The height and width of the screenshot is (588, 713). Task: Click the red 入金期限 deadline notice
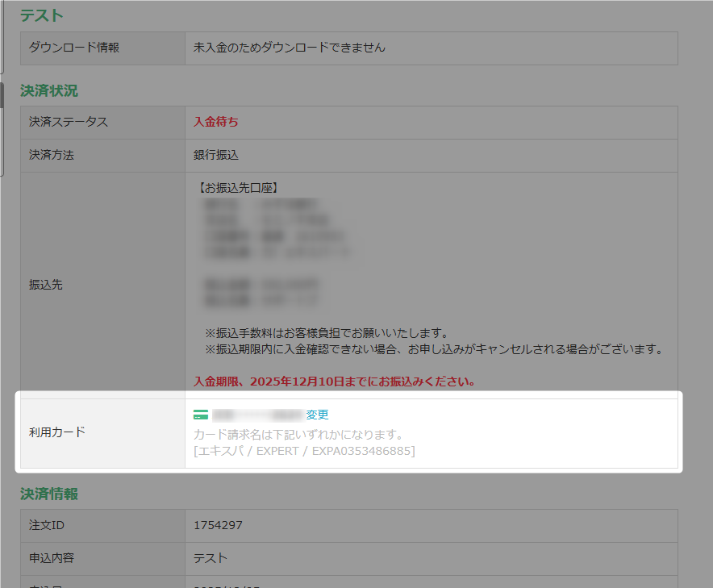pyautogui.click(x=334, y=381)
